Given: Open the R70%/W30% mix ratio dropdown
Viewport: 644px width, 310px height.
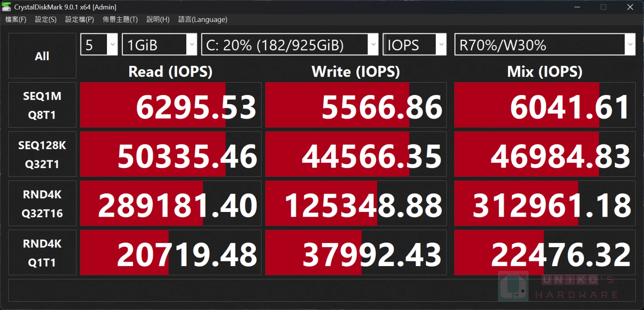Looking at the screenshot, I should [545, 45].
